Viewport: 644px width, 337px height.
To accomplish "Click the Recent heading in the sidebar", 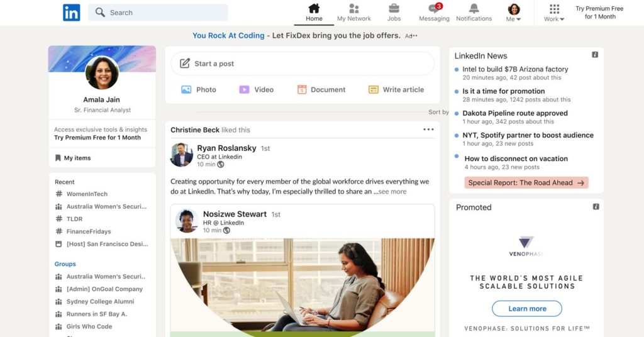I will 65,182.
